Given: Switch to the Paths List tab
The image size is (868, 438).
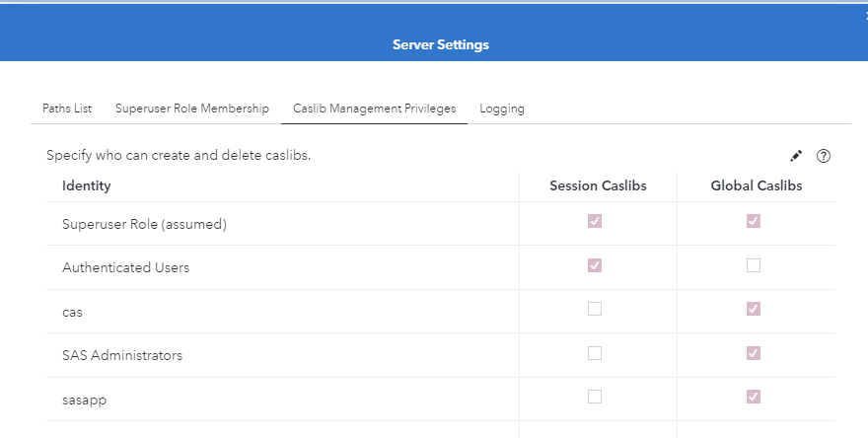Looking at the screenshot, I should [x=67, y=109].
